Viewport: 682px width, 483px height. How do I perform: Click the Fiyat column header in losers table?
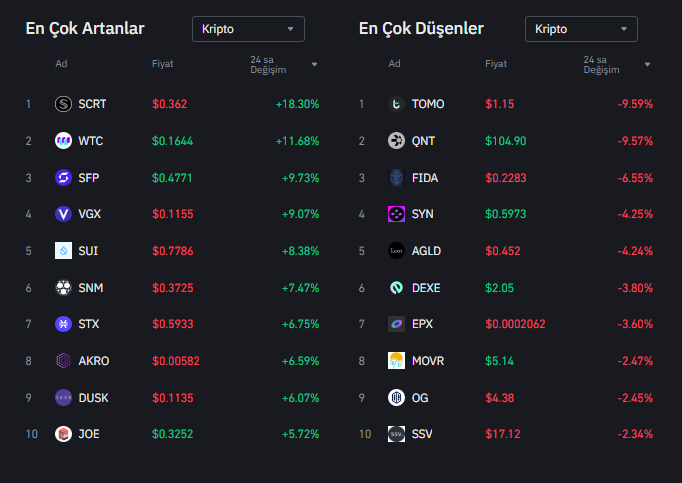496,64
